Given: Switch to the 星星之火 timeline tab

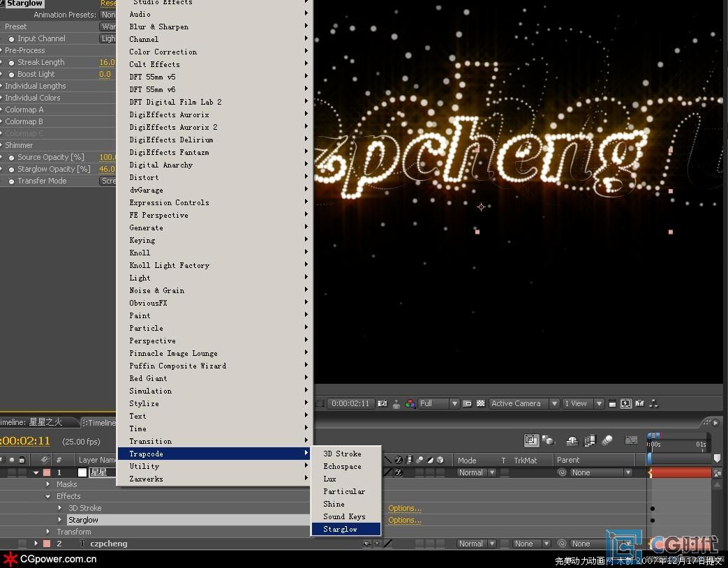Looking at the screenshot, I should pyautogui.click(x=38, y=422).
